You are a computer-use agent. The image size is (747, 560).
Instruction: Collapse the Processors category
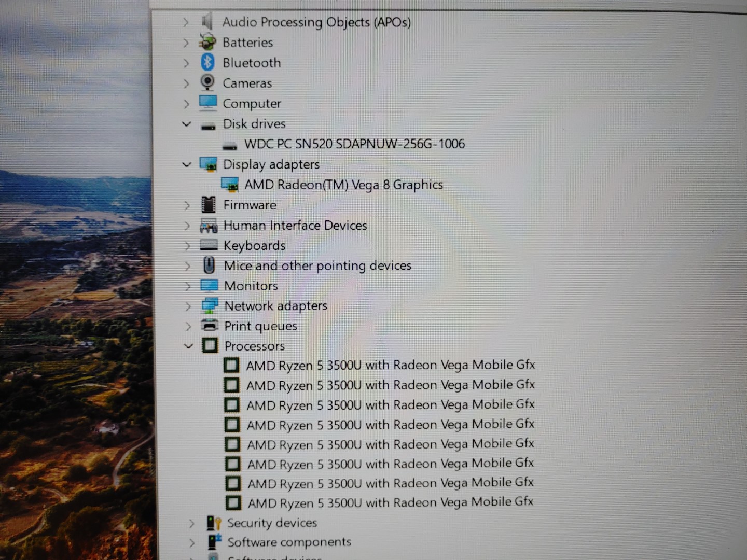(x=188, y=346)
